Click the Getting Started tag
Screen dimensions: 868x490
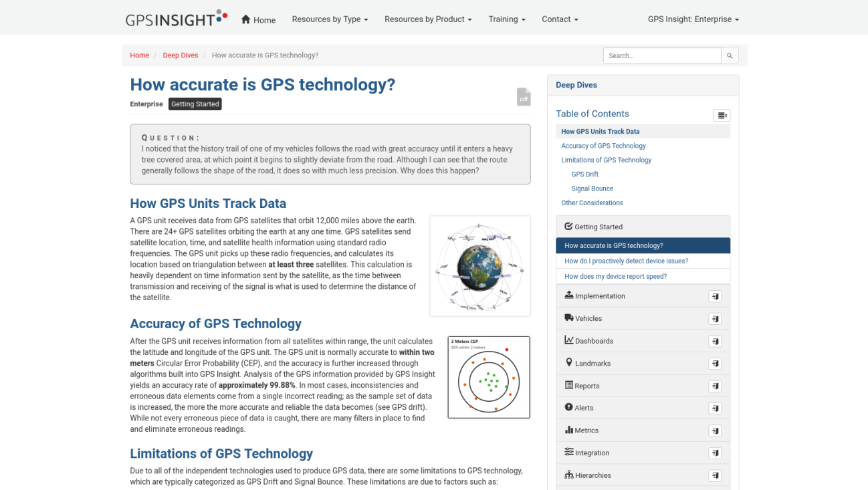coord(195,104)
